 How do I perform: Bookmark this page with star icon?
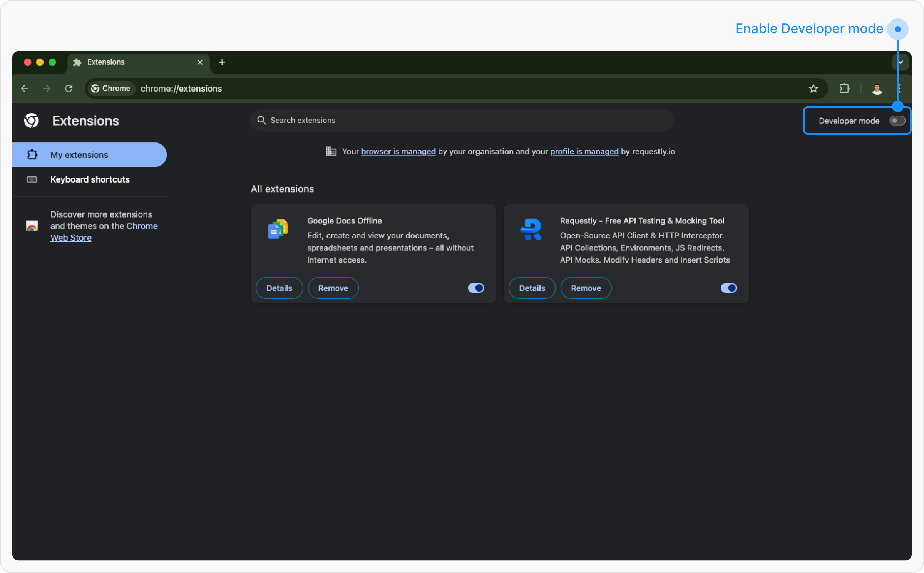814,89
